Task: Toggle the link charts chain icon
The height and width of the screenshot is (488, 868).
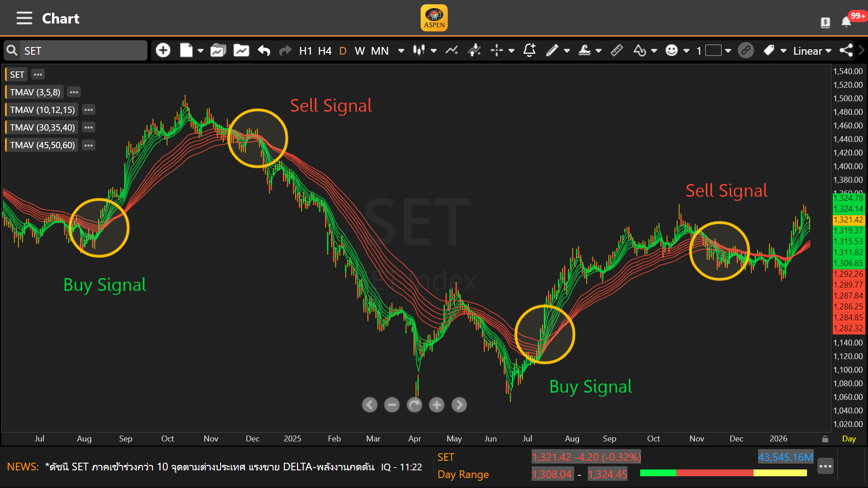Action: pos(746,50)
